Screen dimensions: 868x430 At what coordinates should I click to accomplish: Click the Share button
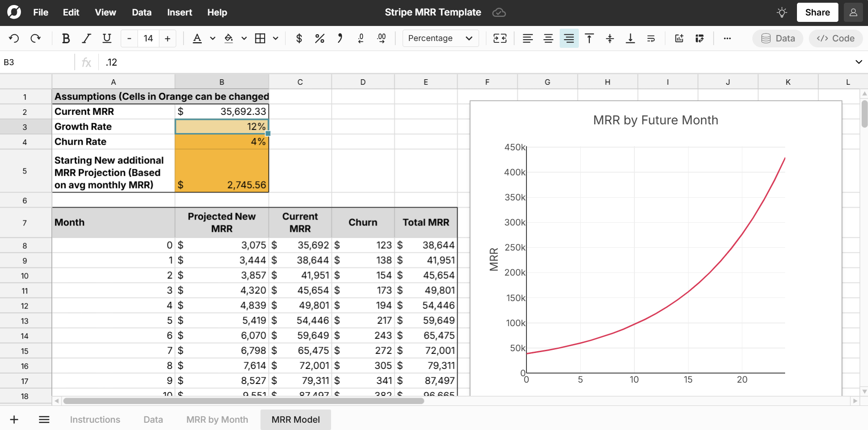tap(817, 12)
